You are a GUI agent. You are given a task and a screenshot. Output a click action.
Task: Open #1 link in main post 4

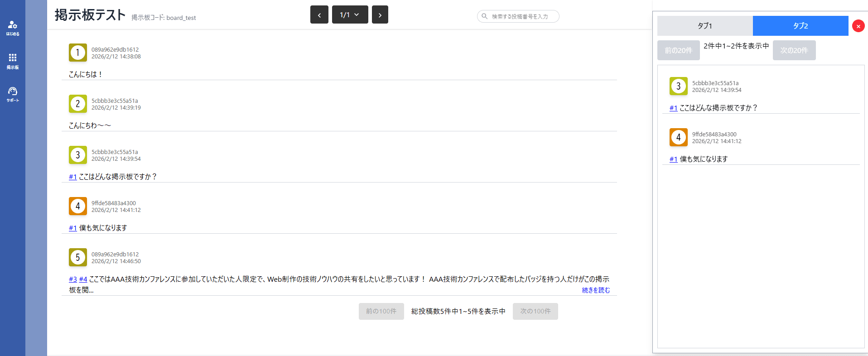73,228
